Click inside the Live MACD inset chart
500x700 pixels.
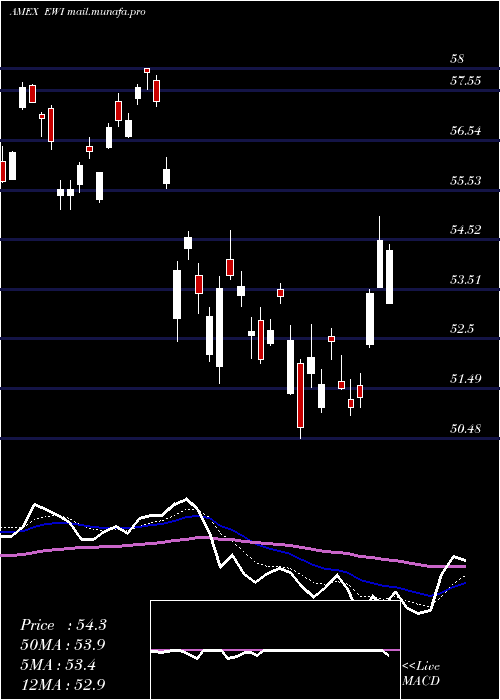tap(275, 650)
